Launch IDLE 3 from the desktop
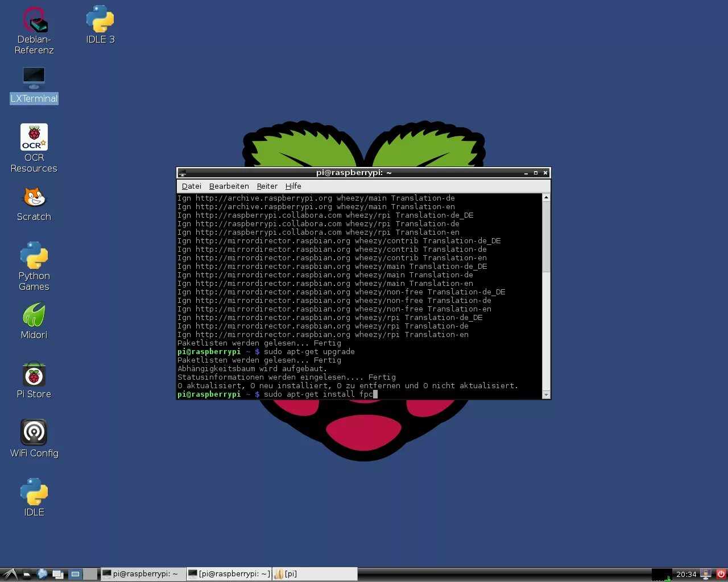This screenshot has width=728, height=582. point(100,25)
